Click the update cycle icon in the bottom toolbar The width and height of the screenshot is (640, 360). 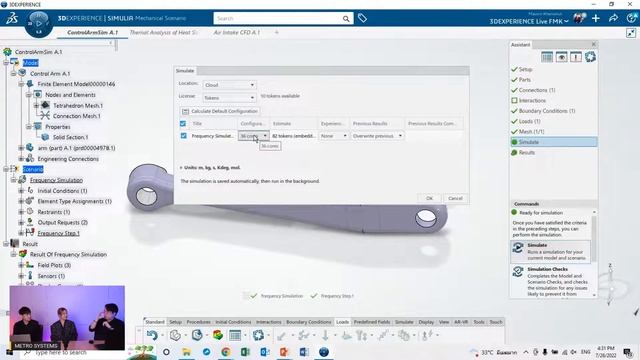click(258, 335)
